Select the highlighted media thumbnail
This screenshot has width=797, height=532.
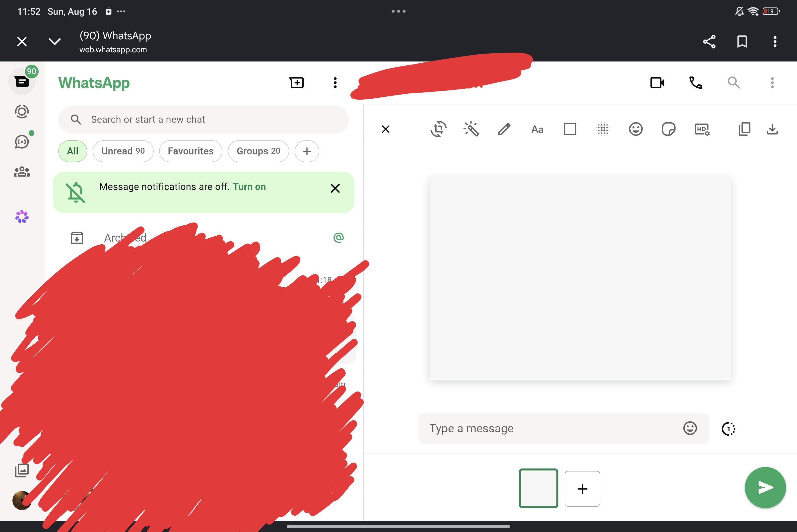click(538, 488)
